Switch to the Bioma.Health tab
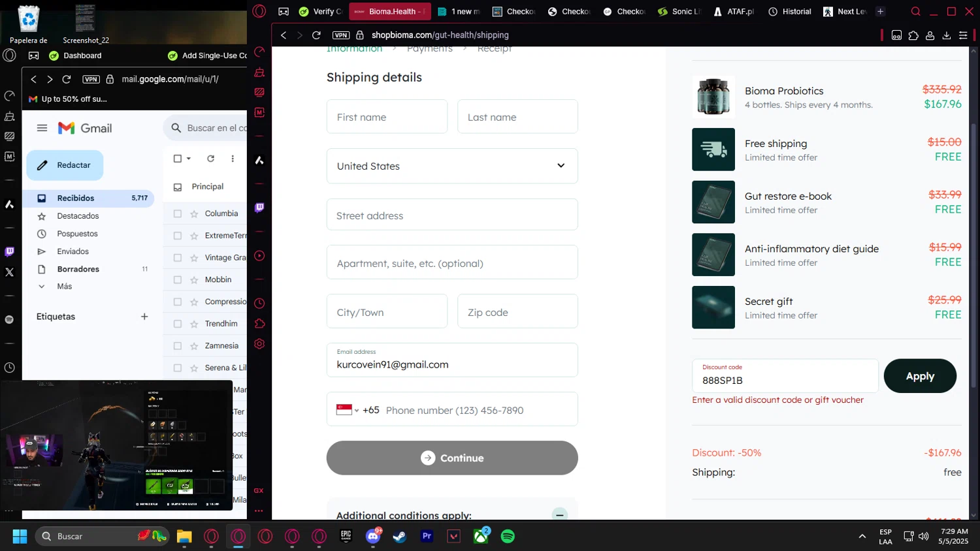The image size is (980, 551). (x=391, y=11)
